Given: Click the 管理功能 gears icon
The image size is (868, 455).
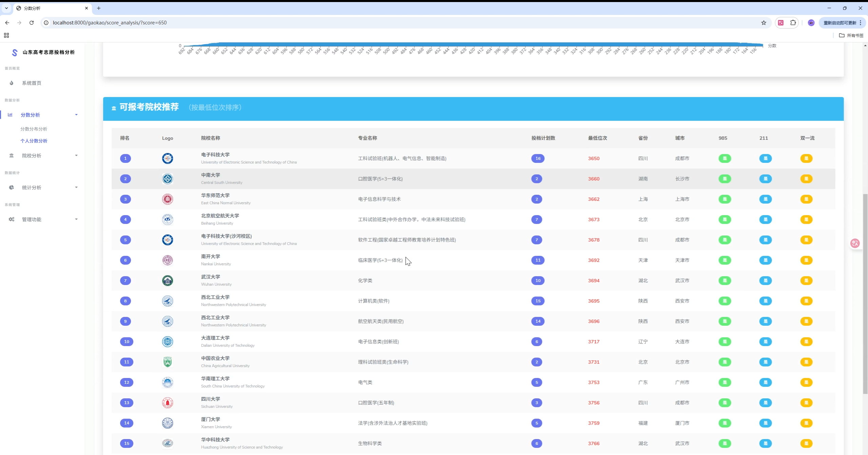Looking at the screenshot, I should pyautogui.click(x=12, y=220).
